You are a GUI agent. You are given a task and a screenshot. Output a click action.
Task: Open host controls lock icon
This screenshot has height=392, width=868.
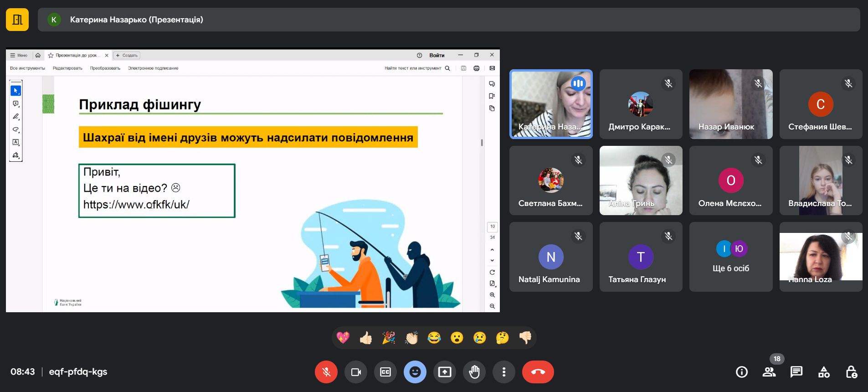[x=851, y=372]
